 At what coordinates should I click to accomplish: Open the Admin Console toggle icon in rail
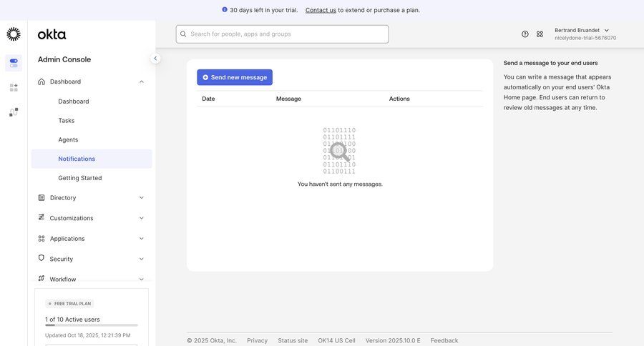[x=14, y=63]
